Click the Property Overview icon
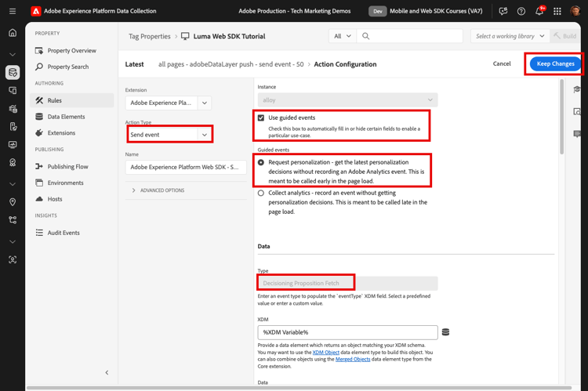The image size is (588, 391). coord(39,51)
